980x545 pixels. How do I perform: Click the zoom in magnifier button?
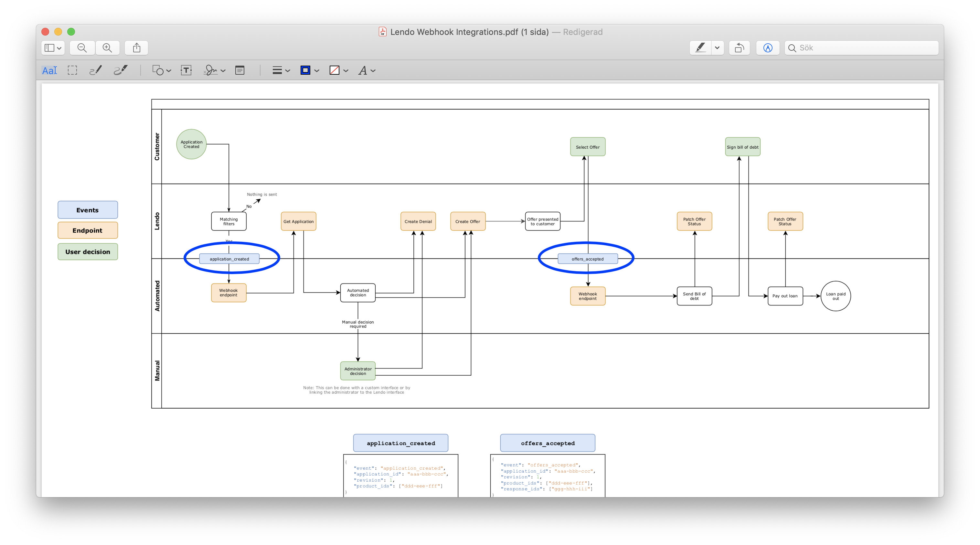[107, 48]
